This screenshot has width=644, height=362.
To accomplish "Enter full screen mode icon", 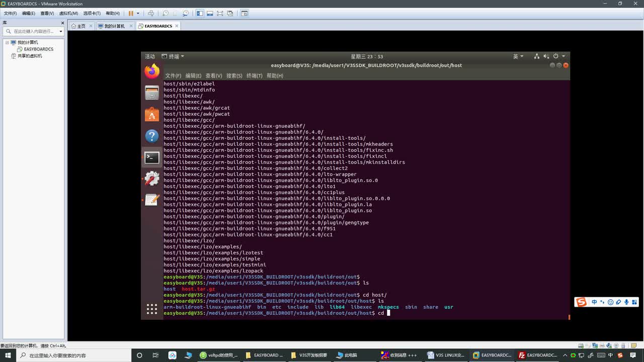I will click(x=220, y=13).
